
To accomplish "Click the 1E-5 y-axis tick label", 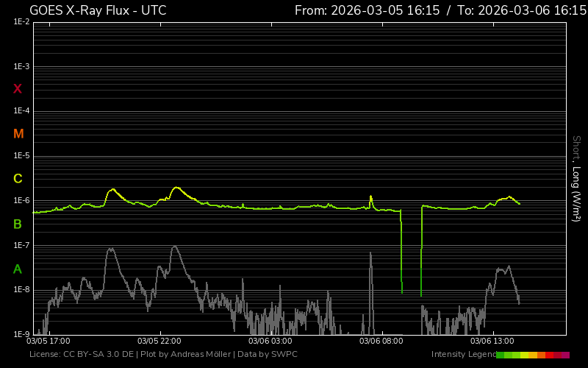I will (21, 156).
